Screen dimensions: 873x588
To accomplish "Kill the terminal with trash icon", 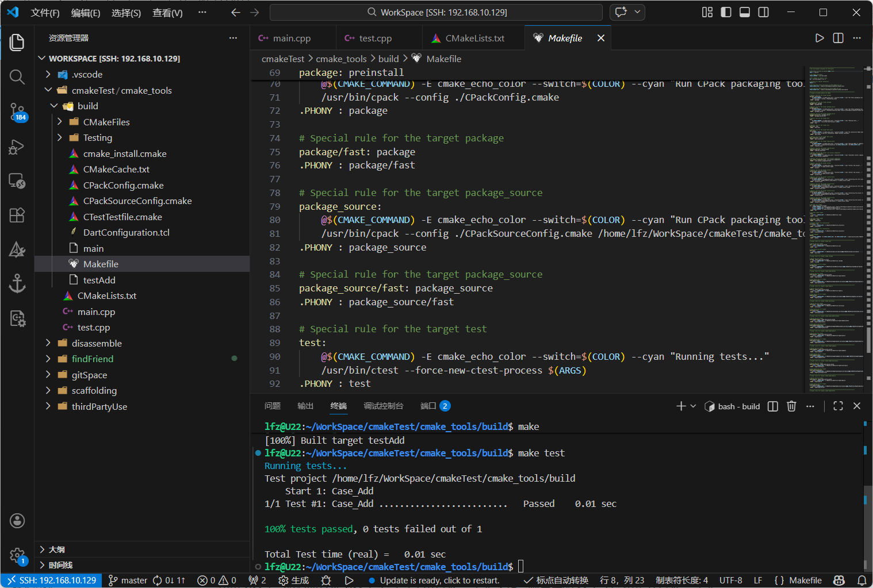I will pyautogui.click(x=791, y=406).
